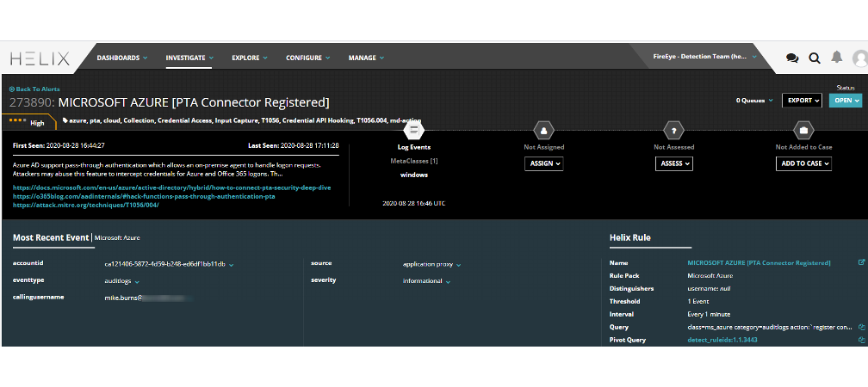Screen dimensions: 868x387
Task: Open the chat messages icon
Action: 792,58
